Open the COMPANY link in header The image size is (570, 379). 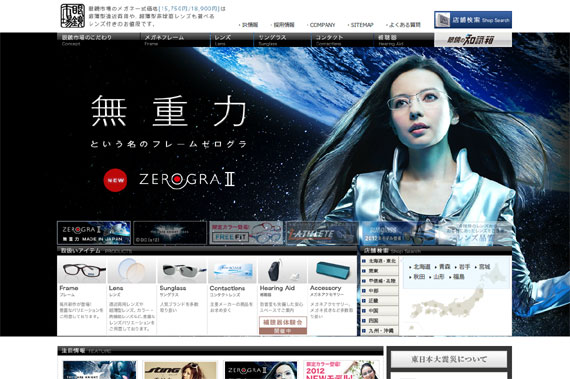(321, 25)
